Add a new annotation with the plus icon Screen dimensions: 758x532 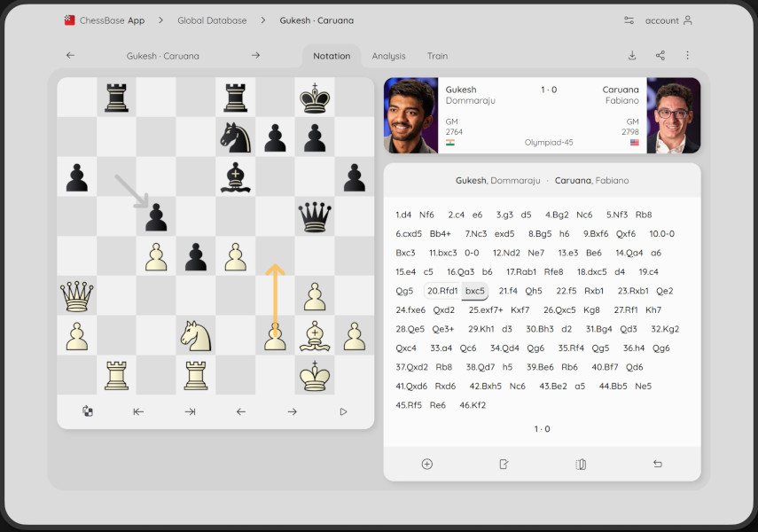426,463
